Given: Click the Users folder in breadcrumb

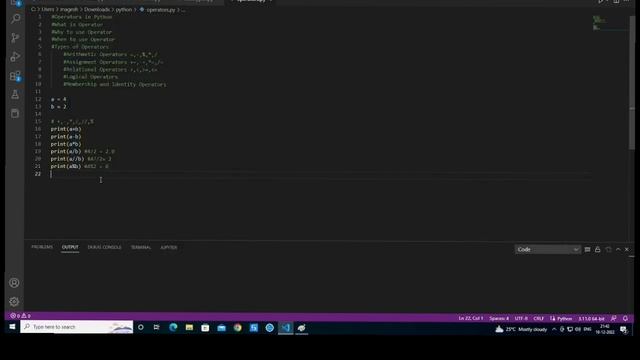Looking at the screenshot, I should point(48,9).
